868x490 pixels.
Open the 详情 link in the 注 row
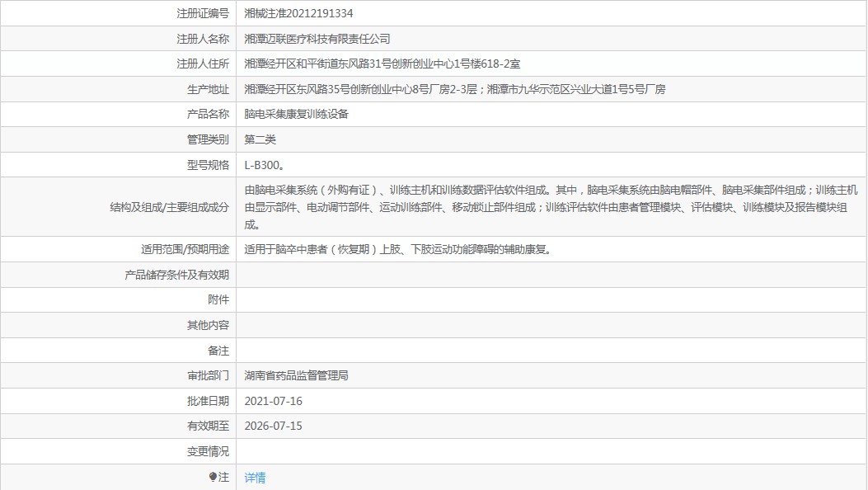coord(255,478)
